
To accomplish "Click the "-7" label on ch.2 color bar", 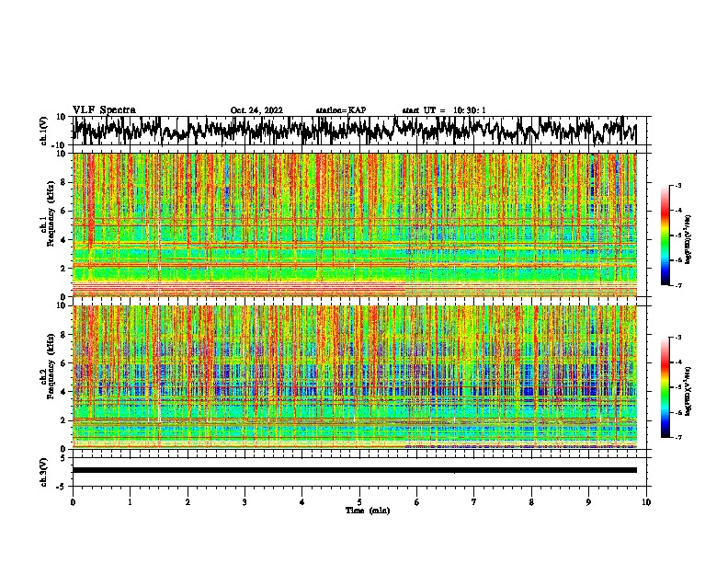I will coord(677,437).
